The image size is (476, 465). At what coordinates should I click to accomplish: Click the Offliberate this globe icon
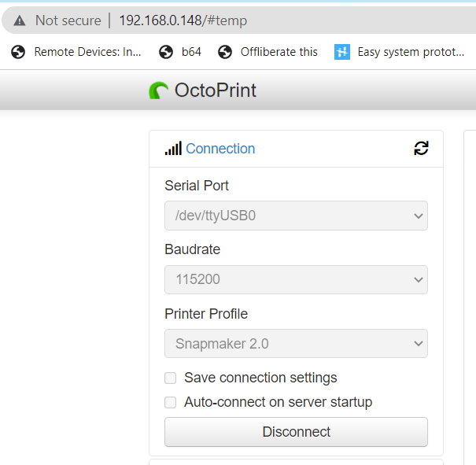click(225, 52)
